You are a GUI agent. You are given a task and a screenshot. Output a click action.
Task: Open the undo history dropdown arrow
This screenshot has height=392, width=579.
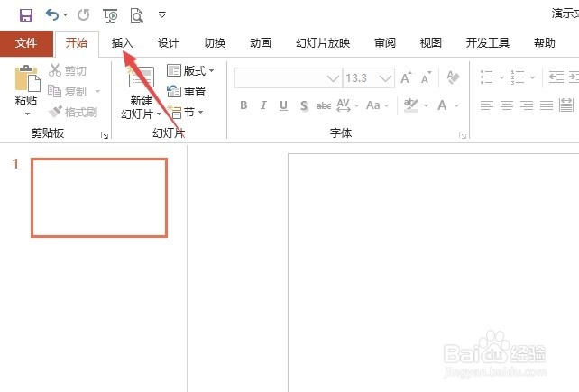(x=65, y=14)
